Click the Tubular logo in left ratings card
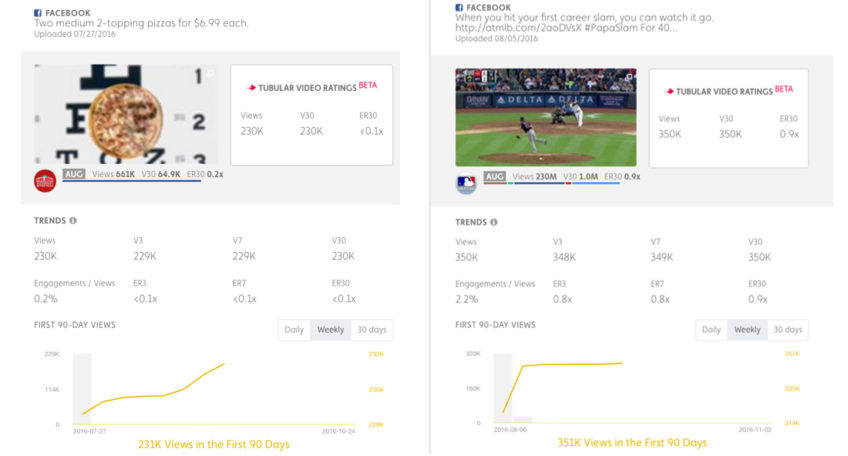The image size is (848, 456). pos(252,88)
